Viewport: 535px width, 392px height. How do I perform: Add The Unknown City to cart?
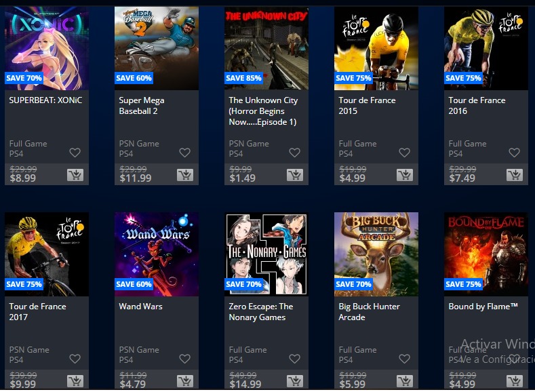(x=295, y=175)
